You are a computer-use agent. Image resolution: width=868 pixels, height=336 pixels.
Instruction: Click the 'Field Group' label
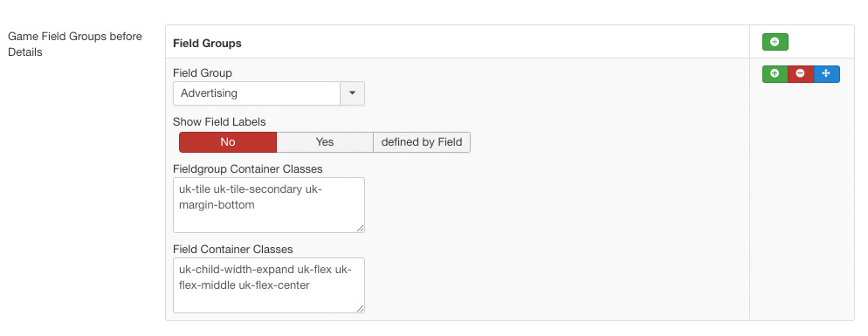[x=203, y=73]
